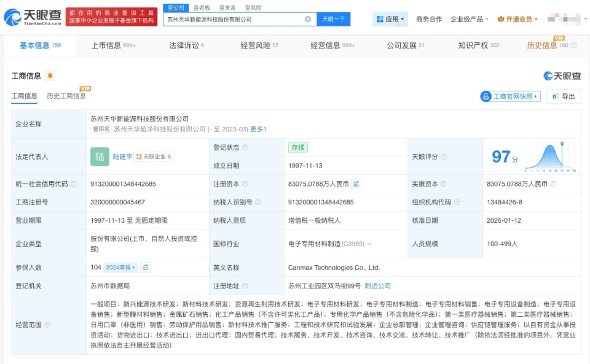Click organization code 13484426-8
The image size is (590, 364).
(504, 202)
